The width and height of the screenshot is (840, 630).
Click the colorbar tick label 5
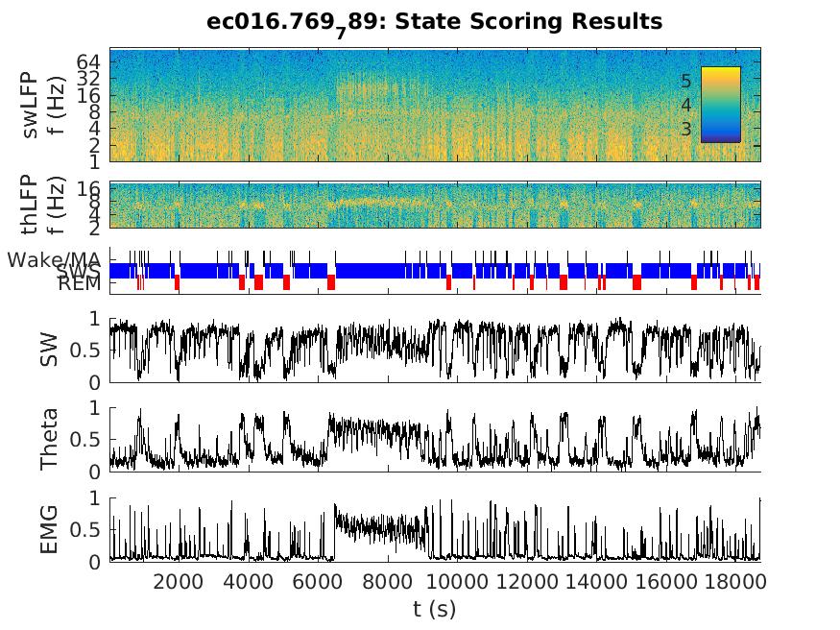685,82
